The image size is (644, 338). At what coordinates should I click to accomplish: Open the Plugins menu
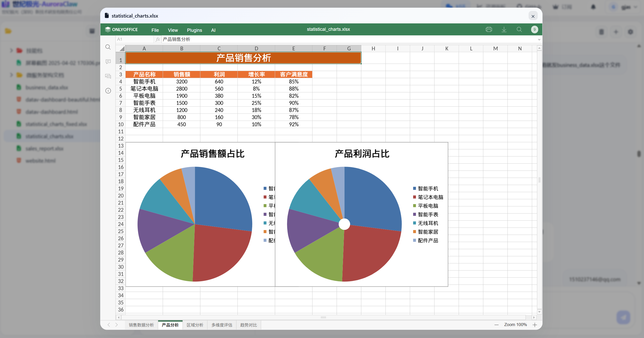pyautogui.click(x=194, y=30)
